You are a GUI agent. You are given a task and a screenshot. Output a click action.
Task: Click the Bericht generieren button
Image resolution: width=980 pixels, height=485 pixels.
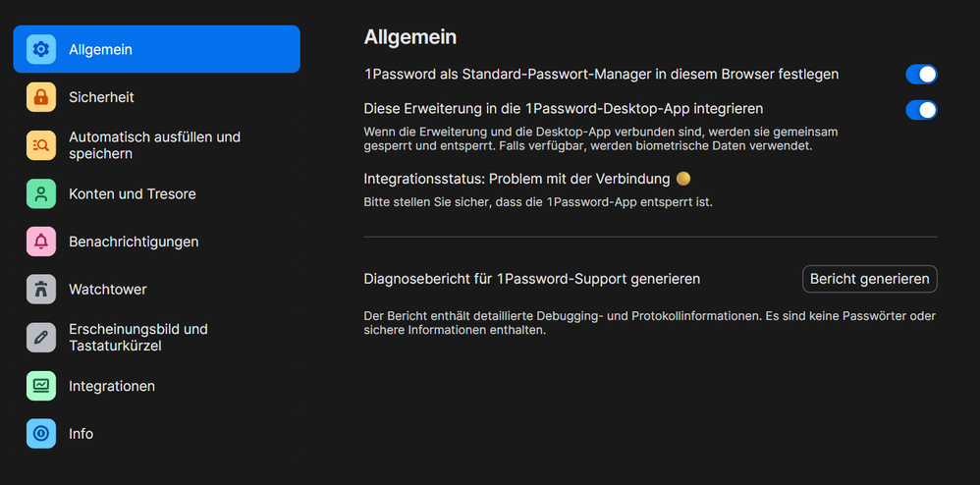(869, 279)
